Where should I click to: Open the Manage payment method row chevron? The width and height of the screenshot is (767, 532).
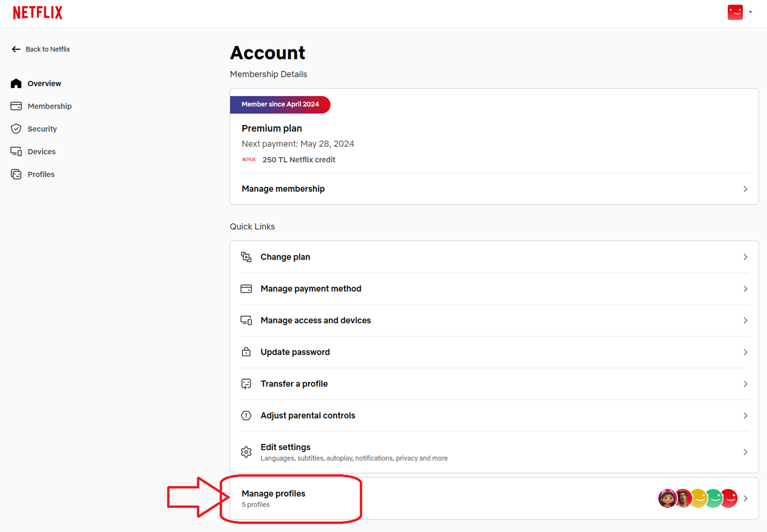point(745,289)
